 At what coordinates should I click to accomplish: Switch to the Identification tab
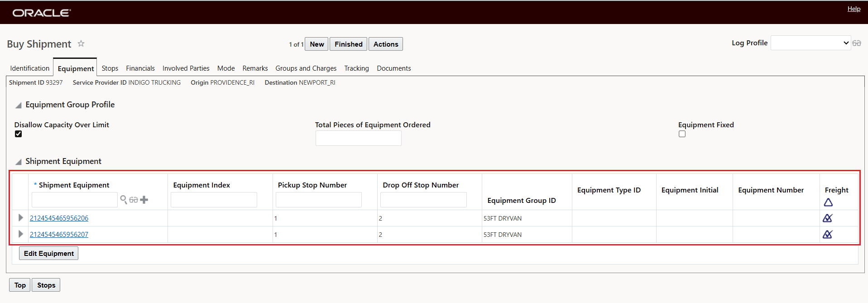click(30, 68)
